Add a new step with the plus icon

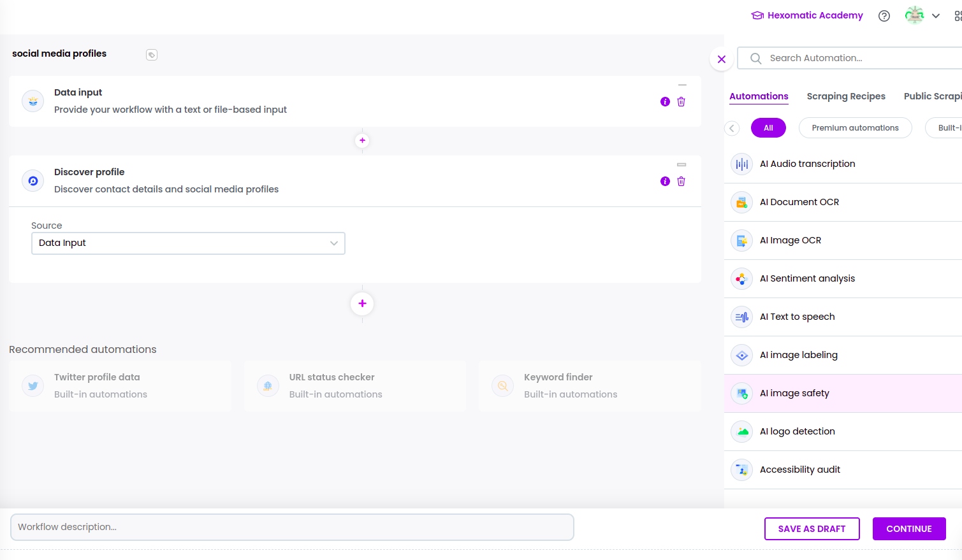tap(362, 303)
